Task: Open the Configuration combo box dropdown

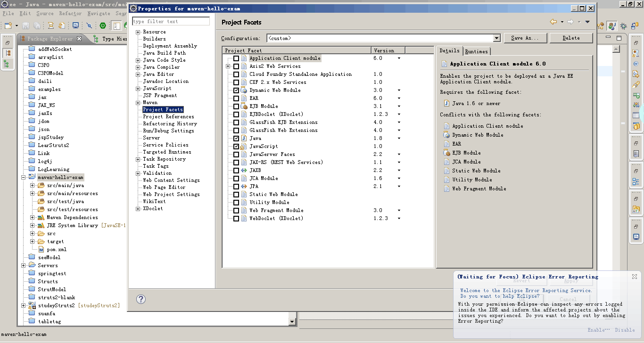Action: point(496,38)
